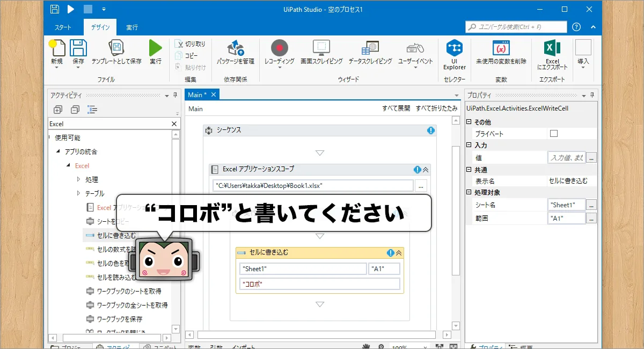The width and height of the screenshot is (644, 349).
Task: Clear the Excel activity search text
Action: click(x=174, y=124)
